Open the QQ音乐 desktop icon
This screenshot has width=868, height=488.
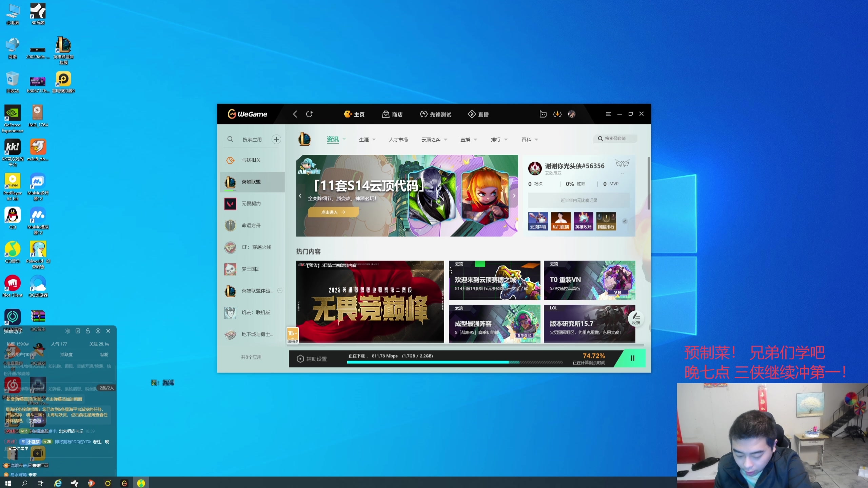point(13,252)
